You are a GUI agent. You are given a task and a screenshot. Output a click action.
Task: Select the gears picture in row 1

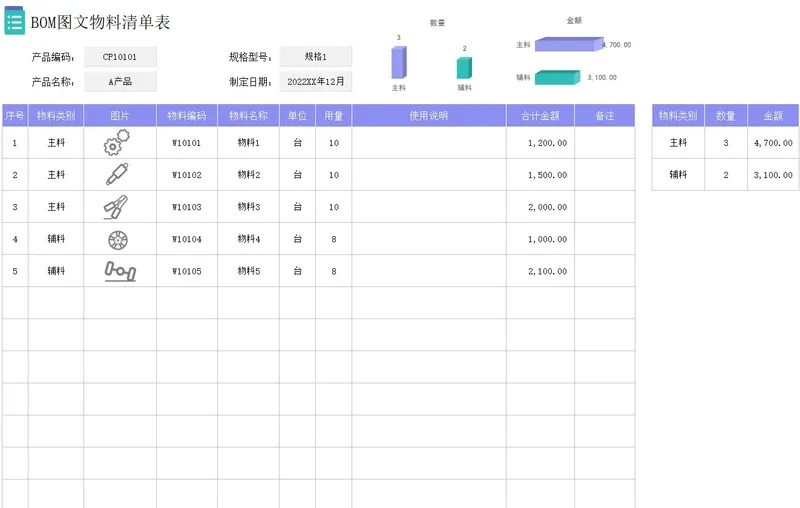pyautogui.click(x=117, y=142)
